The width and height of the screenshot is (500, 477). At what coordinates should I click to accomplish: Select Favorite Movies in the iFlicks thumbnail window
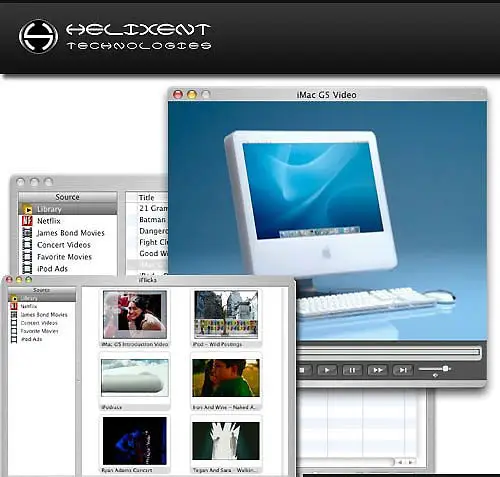[x=42, y=331]
